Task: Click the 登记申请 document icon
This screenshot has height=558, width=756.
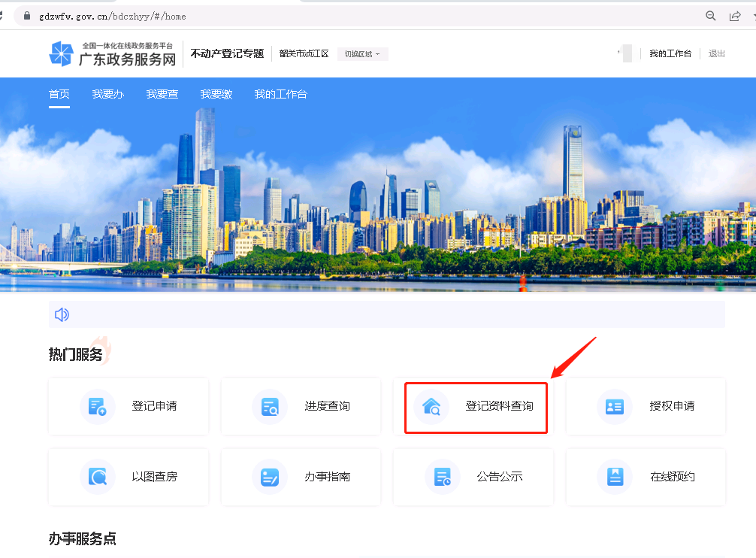Action: (x=98, y=407)
